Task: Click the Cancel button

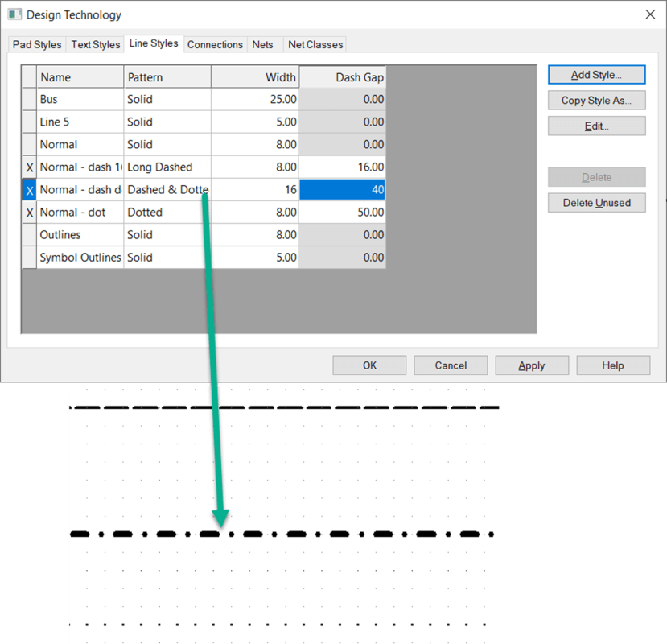Action: 451,365
